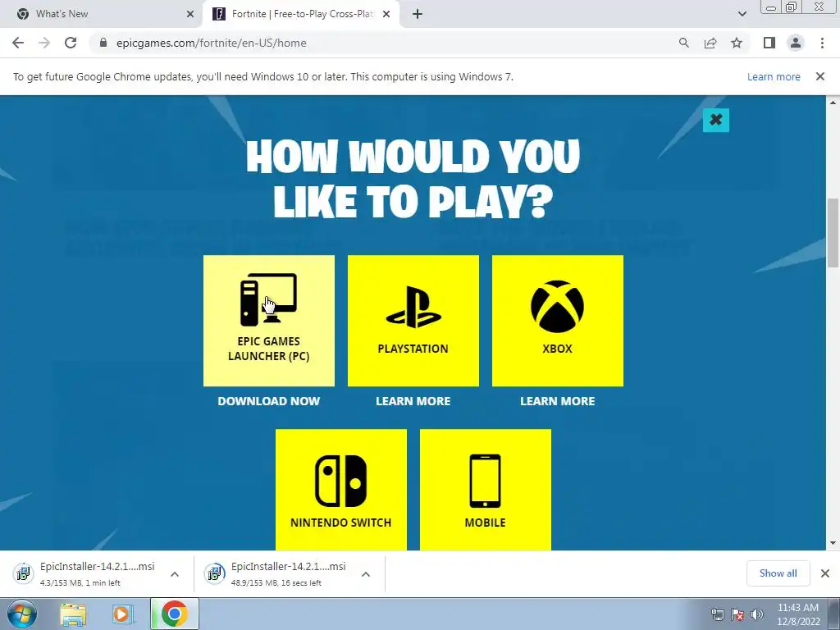
Task: Close the Fortnite tab
Action: coord(386,14)
